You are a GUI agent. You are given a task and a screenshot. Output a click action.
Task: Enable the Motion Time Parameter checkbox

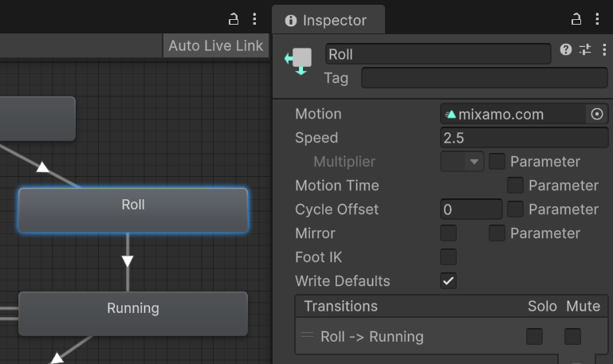point(515,185)
